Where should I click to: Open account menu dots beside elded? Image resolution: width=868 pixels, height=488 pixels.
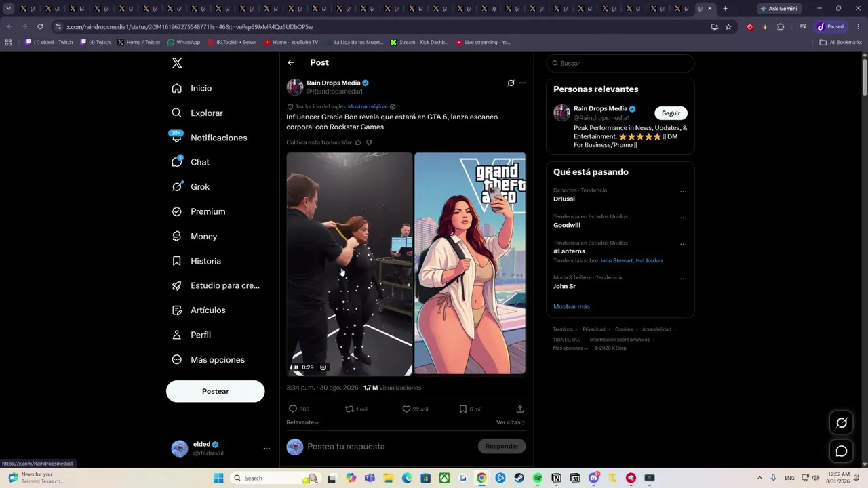[267, 449]
